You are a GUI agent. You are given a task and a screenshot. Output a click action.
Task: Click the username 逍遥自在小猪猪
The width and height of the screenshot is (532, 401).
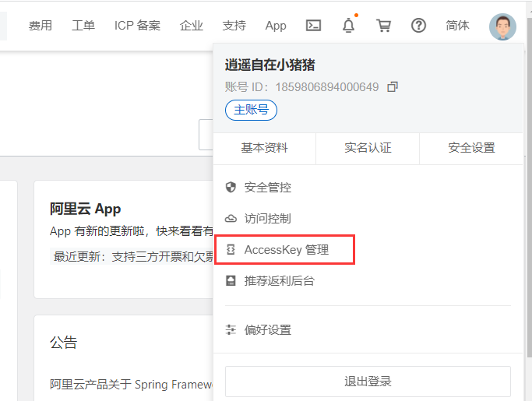(x=270, y=65)
